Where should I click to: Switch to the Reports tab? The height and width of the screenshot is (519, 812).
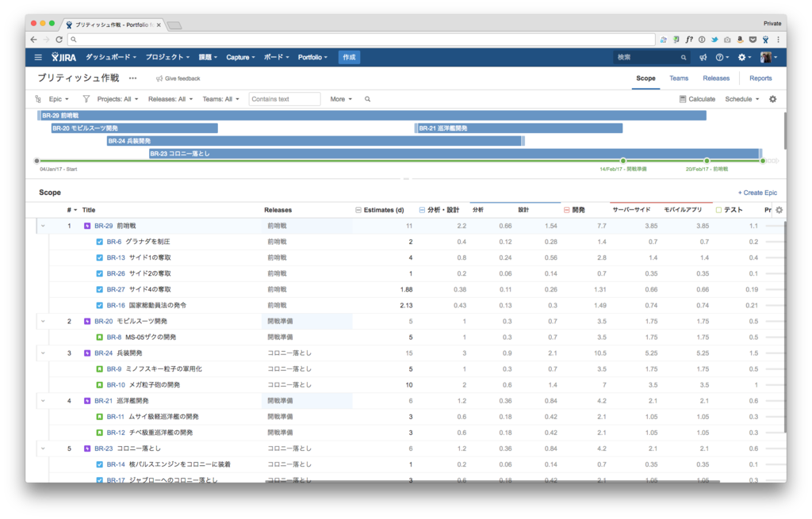760,78
